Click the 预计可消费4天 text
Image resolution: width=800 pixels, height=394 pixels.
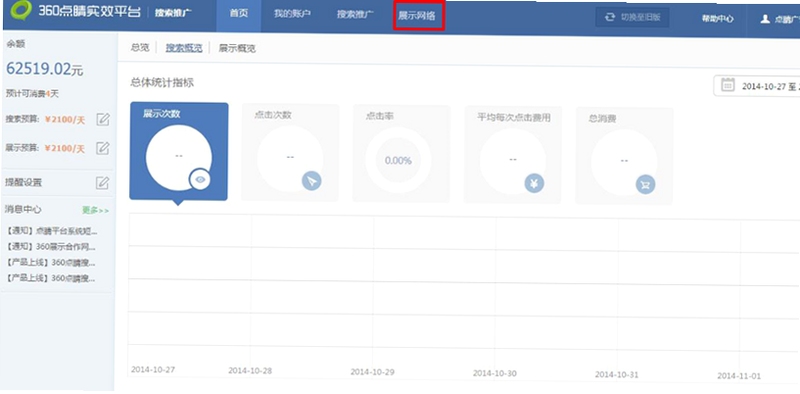pos(32,94)
